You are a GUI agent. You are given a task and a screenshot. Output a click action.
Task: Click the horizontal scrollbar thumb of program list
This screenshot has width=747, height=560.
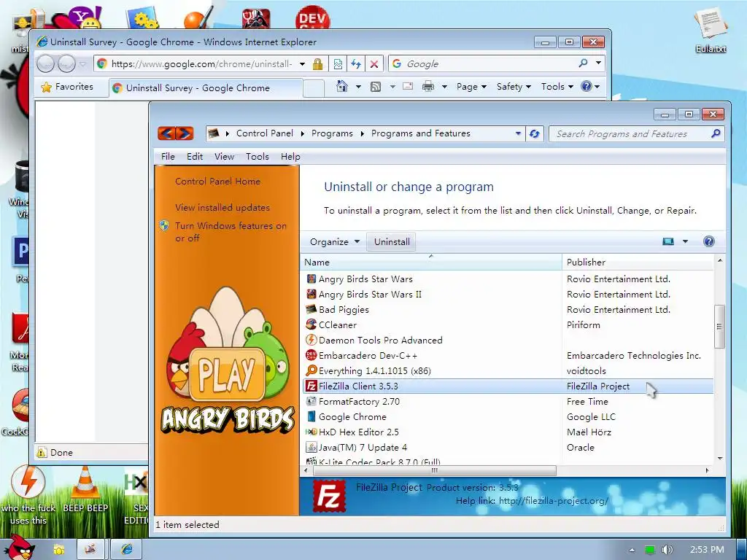point(435,470)
